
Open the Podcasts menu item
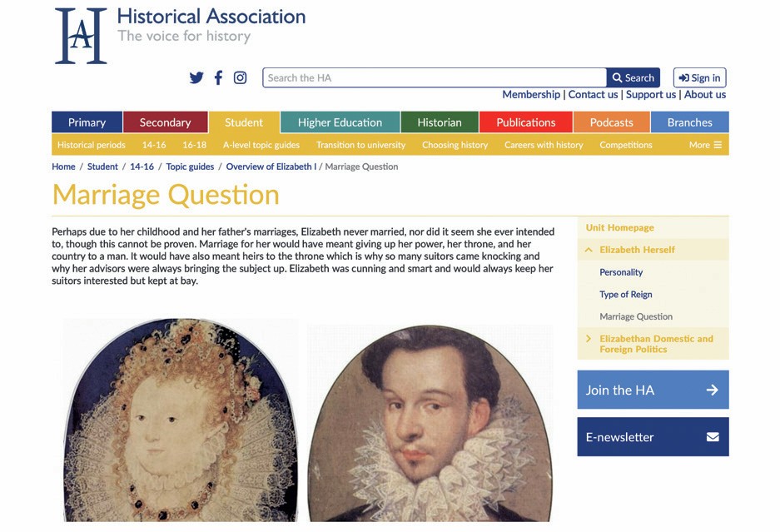coord(611,122)
